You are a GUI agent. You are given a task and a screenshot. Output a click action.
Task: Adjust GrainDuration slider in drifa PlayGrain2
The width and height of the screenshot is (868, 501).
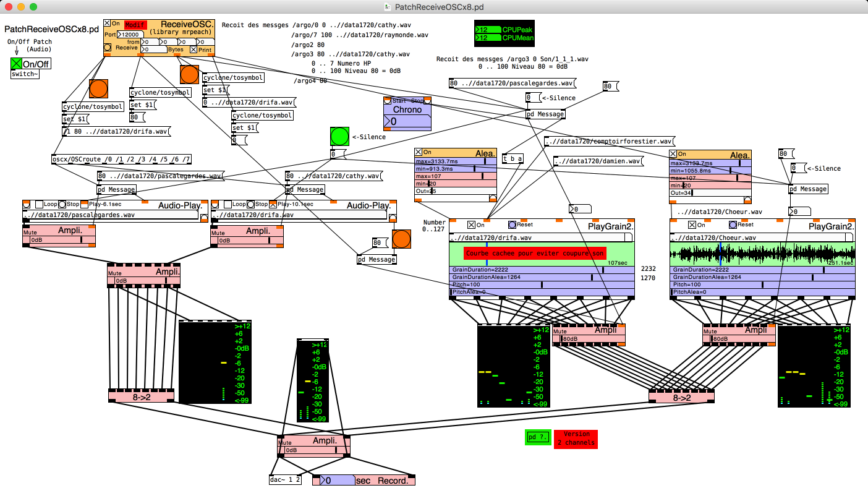point(542,270)
